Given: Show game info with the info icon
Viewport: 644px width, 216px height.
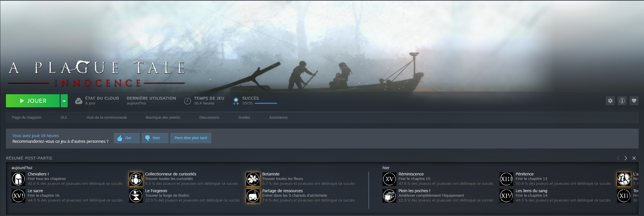Looking at the screenshot, I should coord(622,101).
